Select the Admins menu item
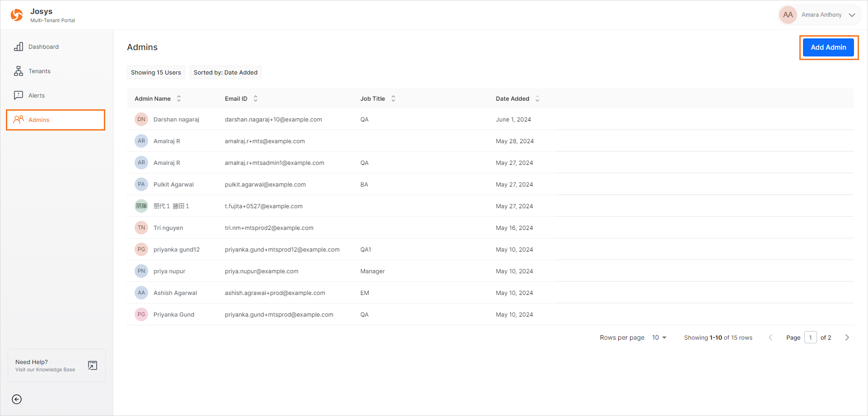The height and width of the screenshot is (416, 868). pyautogui.click(x=56, y=120)
